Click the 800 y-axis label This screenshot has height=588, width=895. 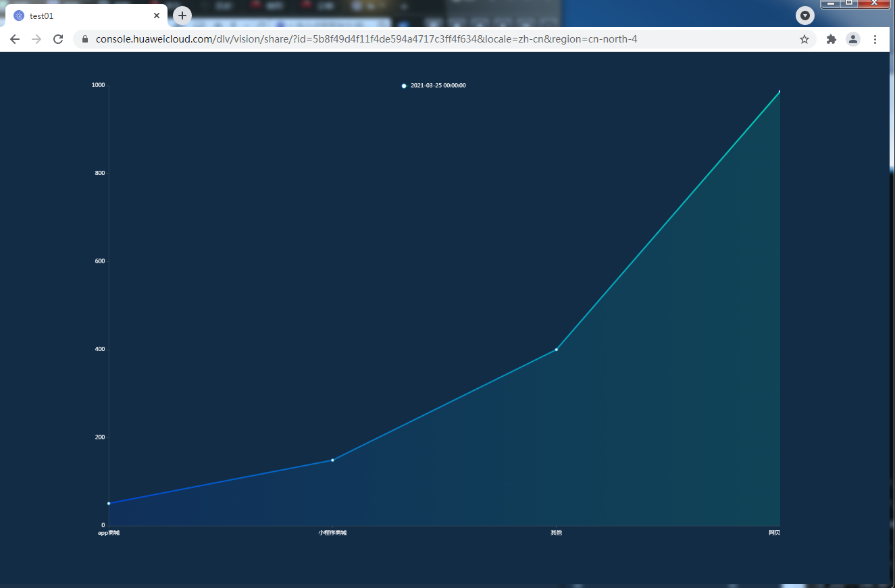click(100, 173)
